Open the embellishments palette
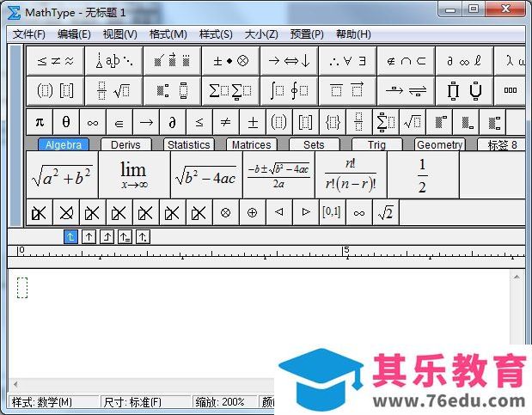Viewport: 532px width, 415px height. click(x=172, y=61)
